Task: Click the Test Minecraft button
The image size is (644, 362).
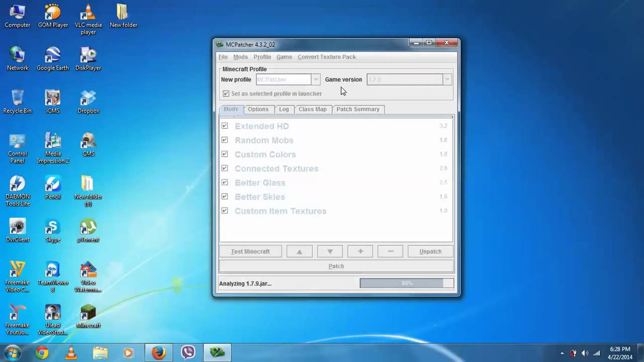Action: coord(250,251)
